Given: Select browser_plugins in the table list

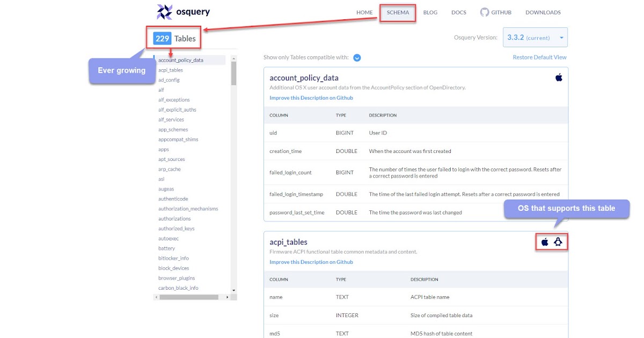Looking at the screenshot, I should [177, 278].
